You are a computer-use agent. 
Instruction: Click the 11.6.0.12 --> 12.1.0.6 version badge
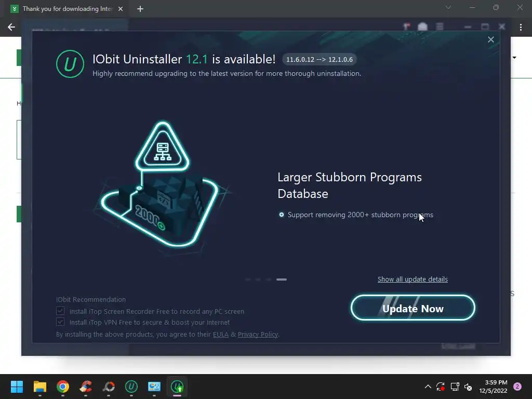tap(320, 59)
